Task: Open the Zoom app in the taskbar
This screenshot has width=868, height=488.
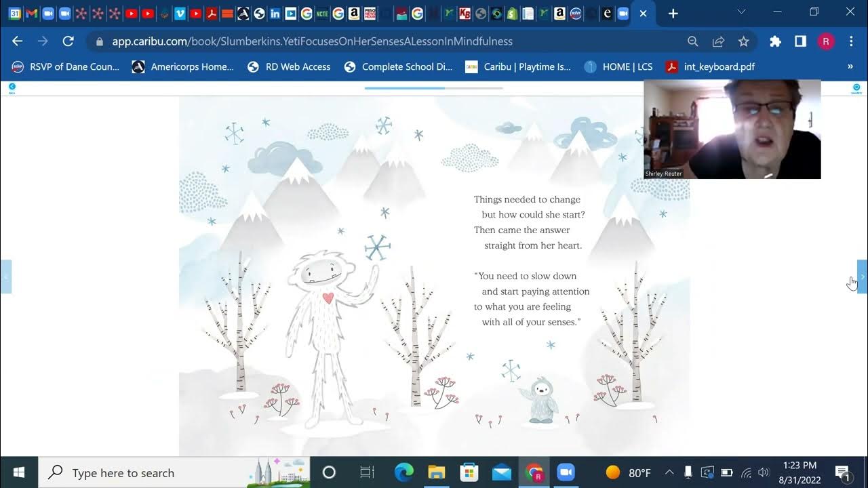Action: click(x=565, y=472)
